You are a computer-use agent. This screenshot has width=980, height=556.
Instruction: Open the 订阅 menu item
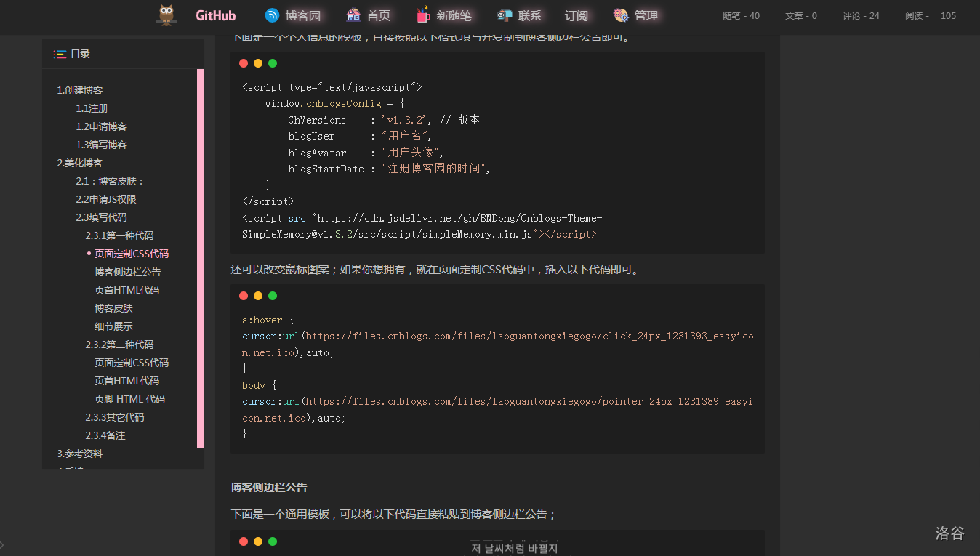click(576, 15)
